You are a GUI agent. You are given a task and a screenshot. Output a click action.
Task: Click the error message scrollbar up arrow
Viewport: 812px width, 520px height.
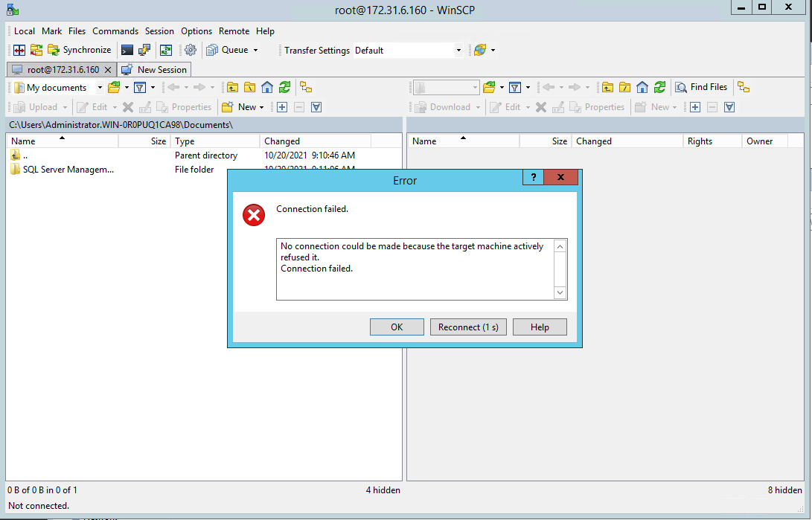click(x=560, y=247)
